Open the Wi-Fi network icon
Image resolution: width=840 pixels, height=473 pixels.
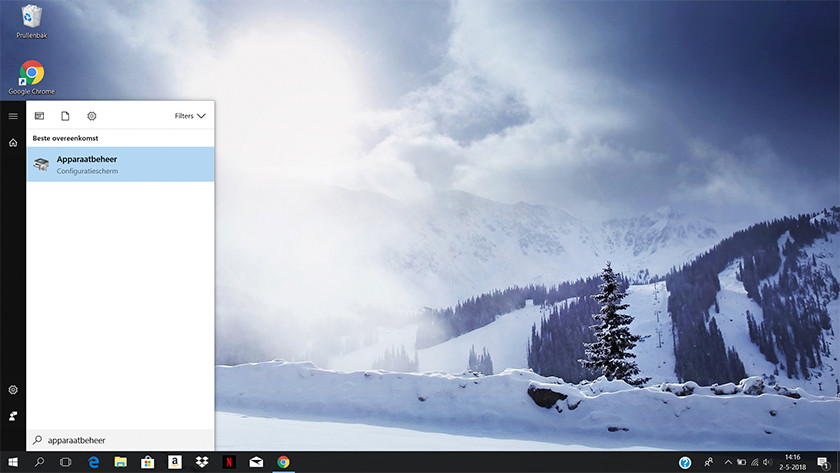[x=755, y=462]
